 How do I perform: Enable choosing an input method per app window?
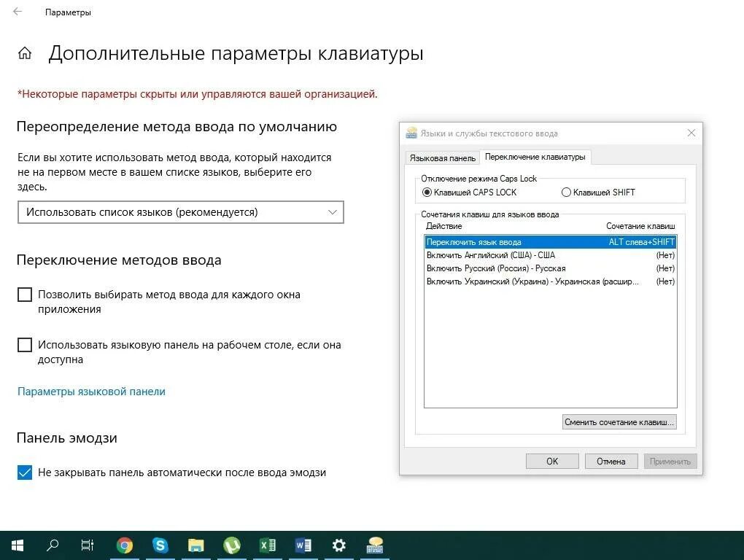tap(25, 295)
